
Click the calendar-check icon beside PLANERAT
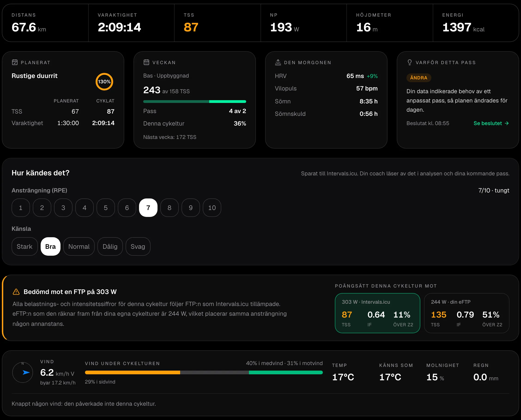pos(15,62)
